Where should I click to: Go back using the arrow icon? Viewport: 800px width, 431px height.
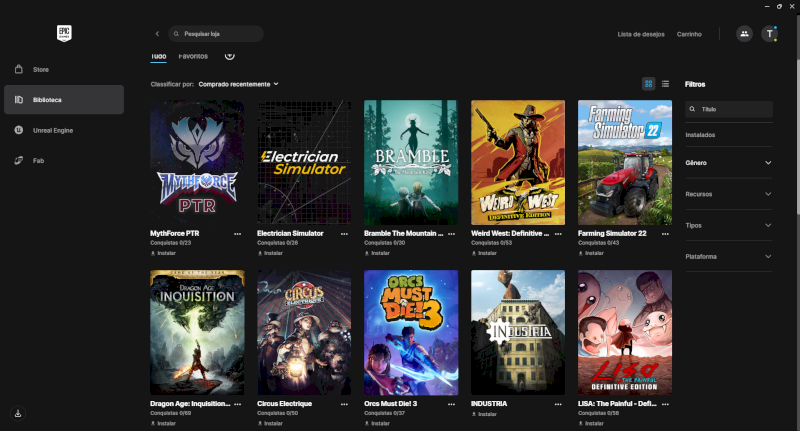tap(157, 34)
